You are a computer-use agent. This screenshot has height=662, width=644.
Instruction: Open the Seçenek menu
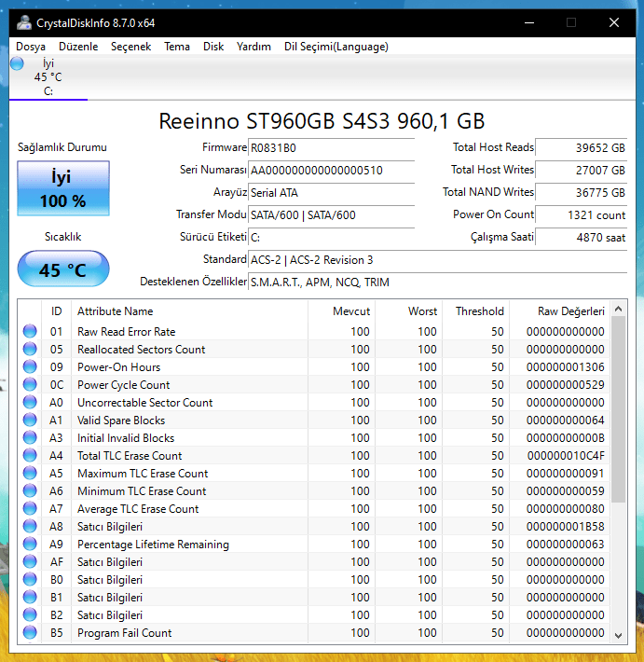pyautogui.click(x=130, y=47)
